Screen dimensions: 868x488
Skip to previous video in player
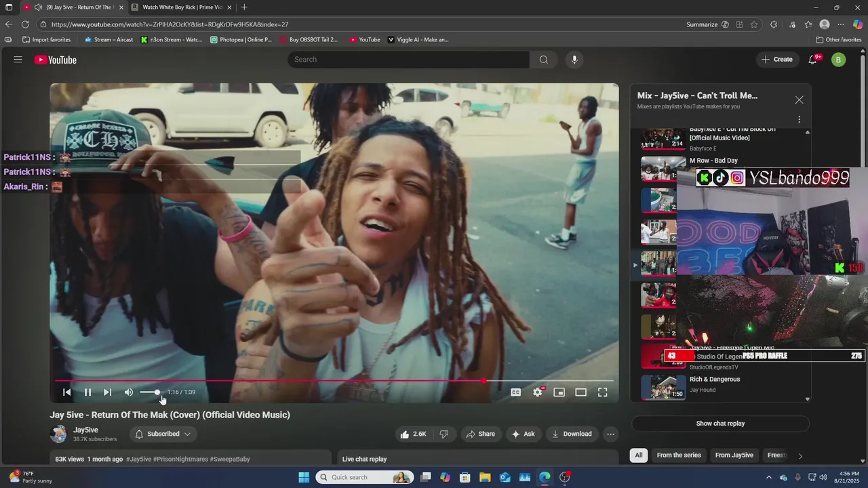pyautogui.click(x=66, y=392)
